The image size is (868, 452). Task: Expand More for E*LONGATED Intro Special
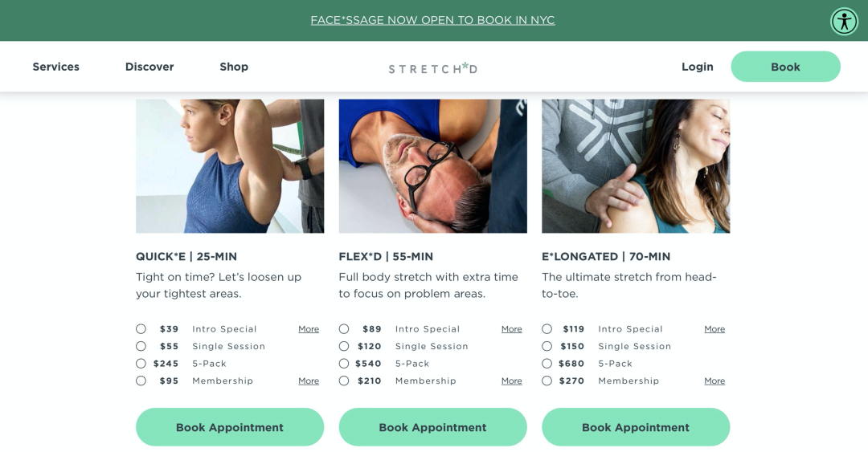[x=714, y=329]
